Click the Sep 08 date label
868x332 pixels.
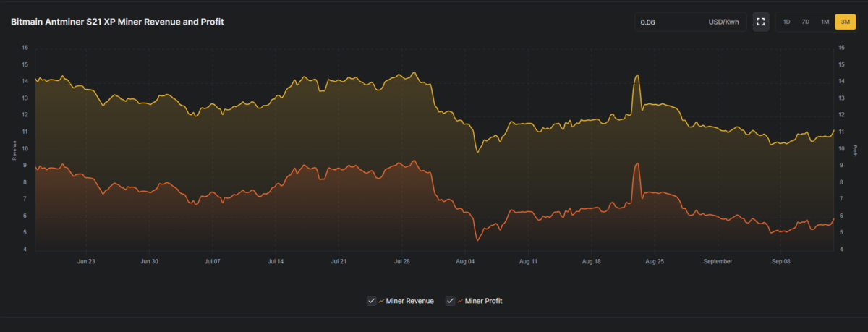coord(781,262)
